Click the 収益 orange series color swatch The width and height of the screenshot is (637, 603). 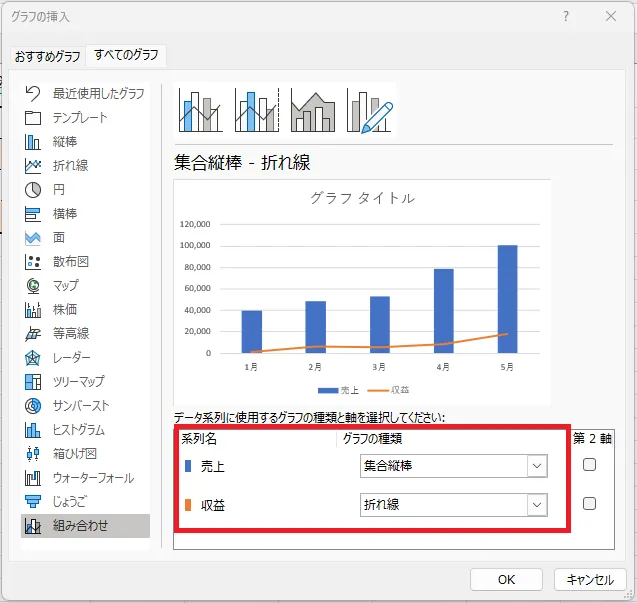(188, 505)
